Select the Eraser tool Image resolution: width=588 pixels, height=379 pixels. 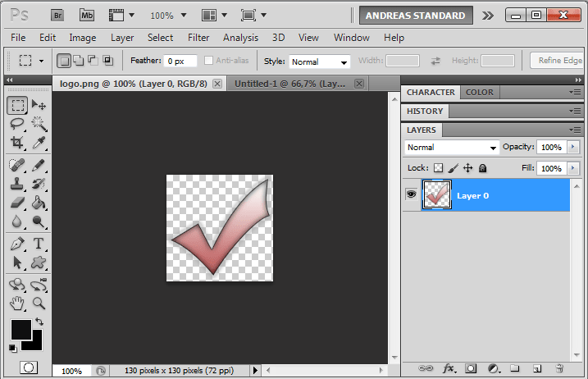pos(17,203)
